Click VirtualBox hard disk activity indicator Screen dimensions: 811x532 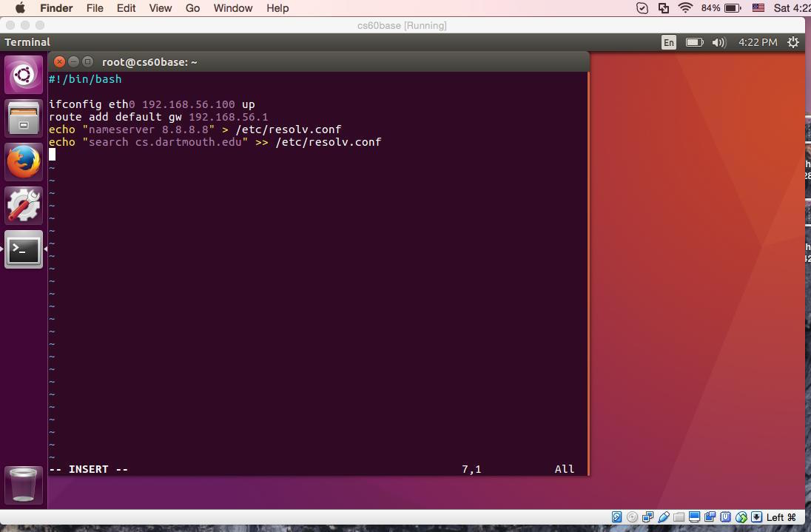click(x=616, y=517)
